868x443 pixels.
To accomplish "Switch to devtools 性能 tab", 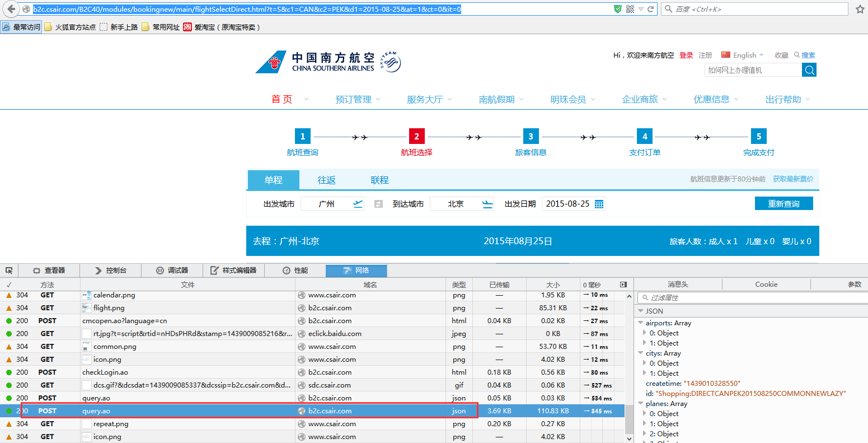I will (295, 270).
